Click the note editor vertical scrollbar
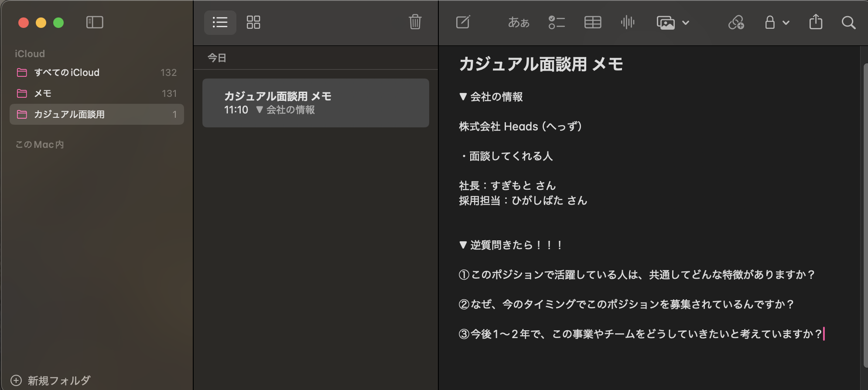The width and height of the screenshot is (868, 390). point(865,216)
